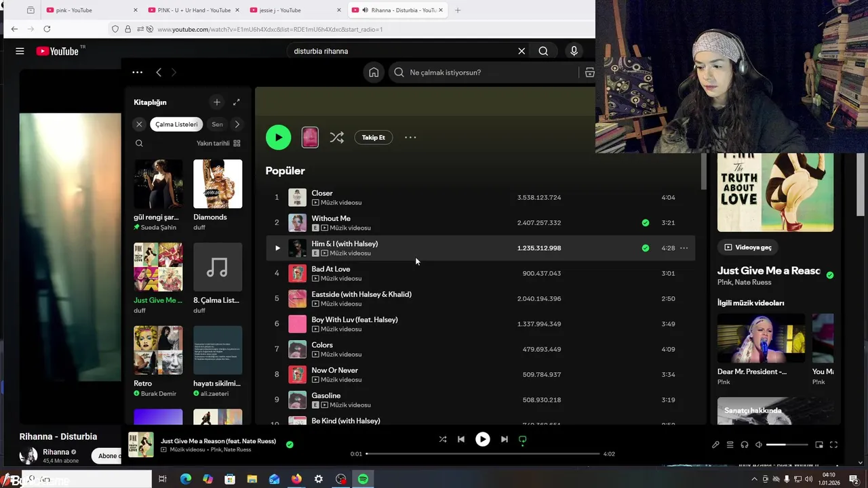Open Spotify from the Windows taskbar
This screenshot has height=488, width=868.
pos(363,479)
